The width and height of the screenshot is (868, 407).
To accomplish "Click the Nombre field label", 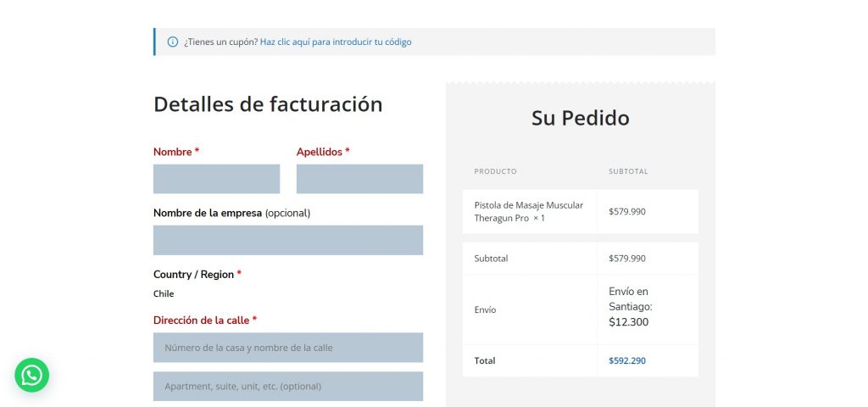I will 172,152.
